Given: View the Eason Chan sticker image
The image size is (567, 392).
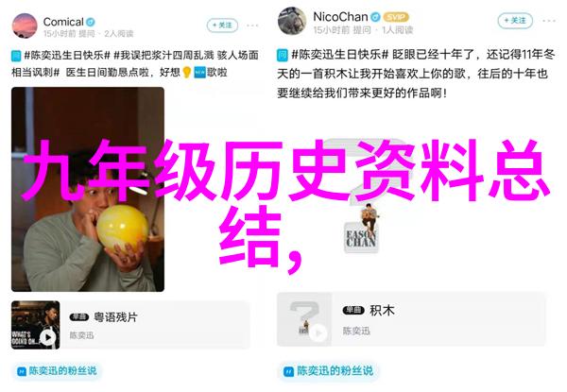Looking at the screenshot, I should click(362, 228).
